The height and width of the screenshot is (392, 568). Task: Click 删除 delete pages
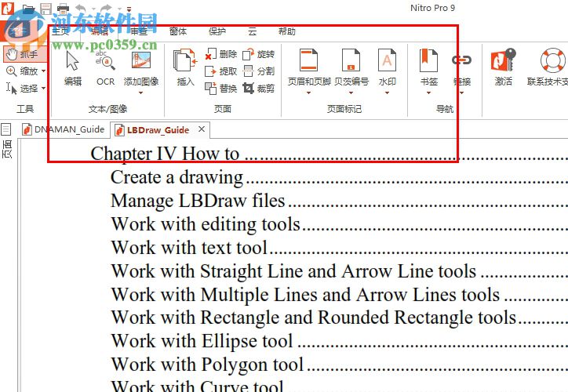coord(221,54)
